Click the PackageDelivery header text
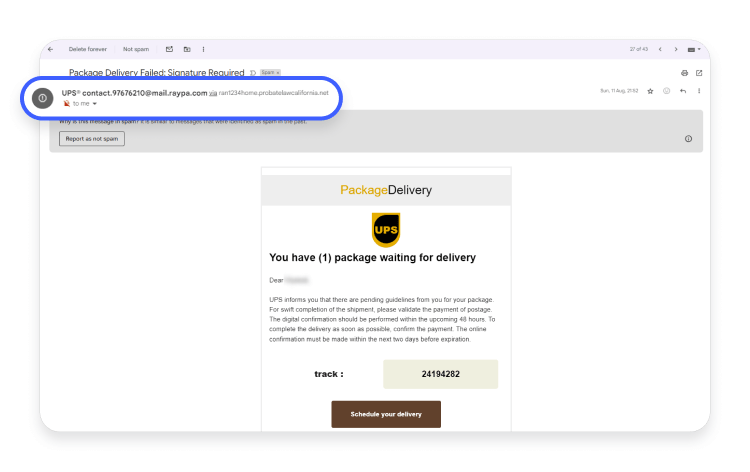This screenshot has width=750, height=472. click(386, 190)
